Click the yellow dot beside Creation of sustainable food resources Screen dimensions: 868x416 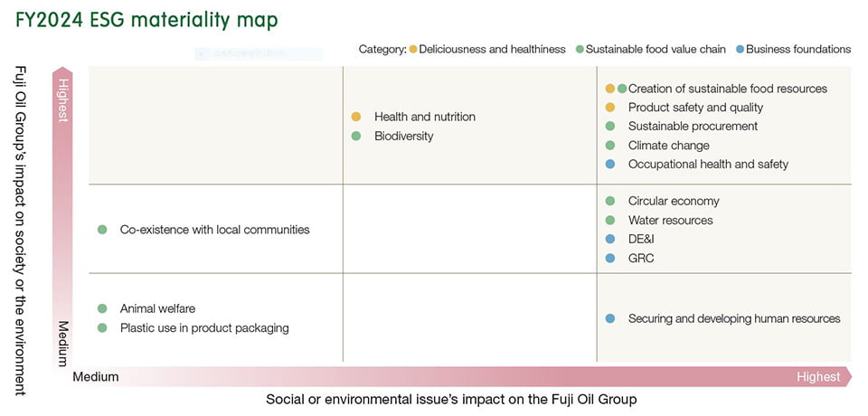(610, 89)
